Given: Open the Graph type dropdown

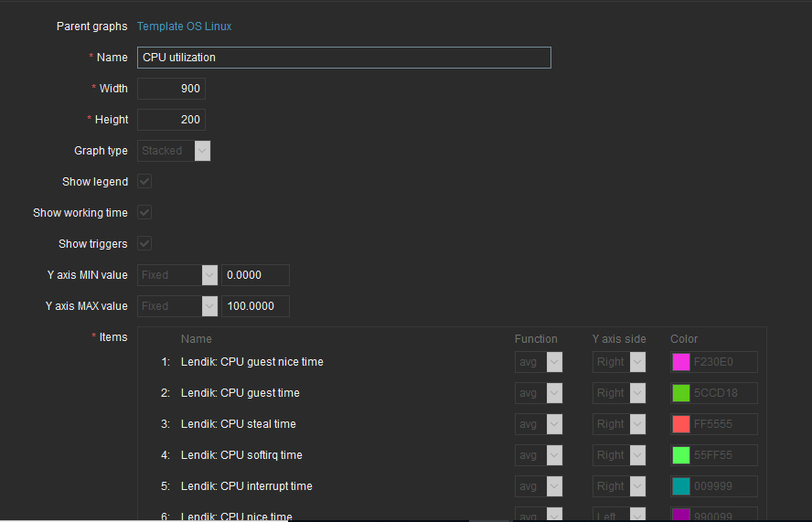Looking at the screenshot, I should (x=175, y=151).
